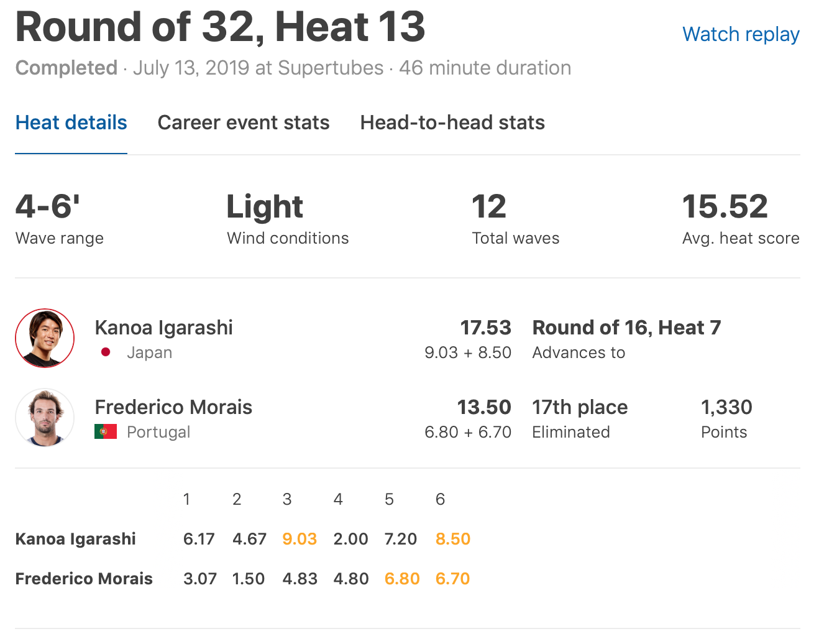Image resolution: width=819 pixels, height=644 pixels.
Task: Open Kanoa Igarashi's athlete name link
Action: pos(163,328)
